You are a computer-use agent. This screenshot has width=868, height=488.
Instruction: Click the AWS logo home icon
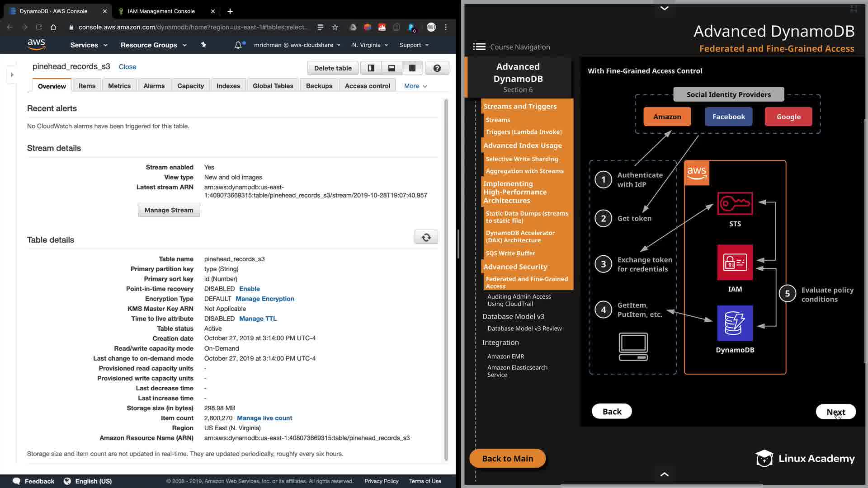36,44
